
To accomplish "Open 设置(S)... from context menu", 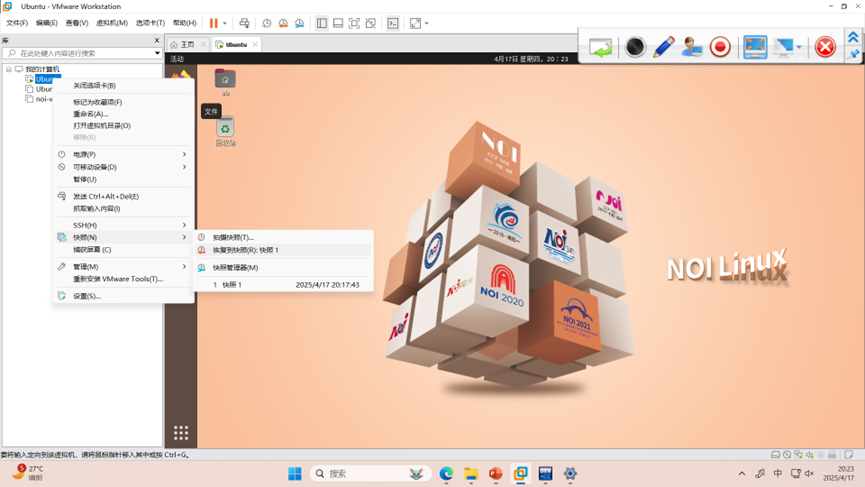I will [x=124, y=296].
